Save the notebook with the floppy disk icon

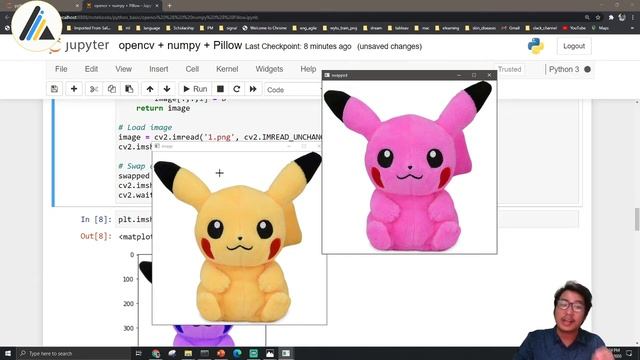tap(54, 89)
